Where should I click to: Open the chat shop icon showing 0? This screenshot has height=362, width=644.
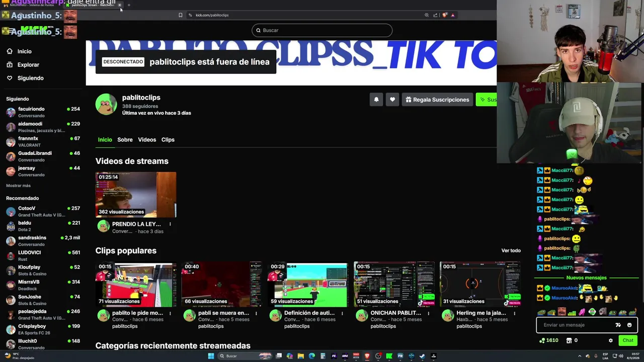[569, 340]
